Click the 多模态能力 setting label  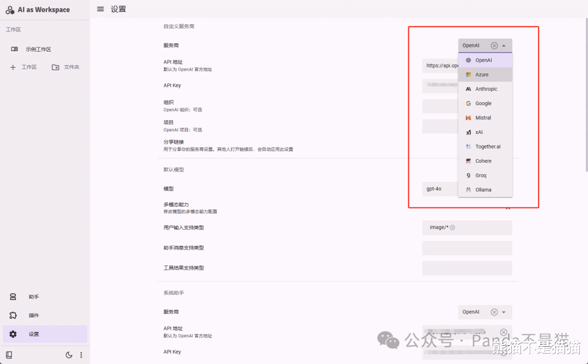[x=176, y=204]
